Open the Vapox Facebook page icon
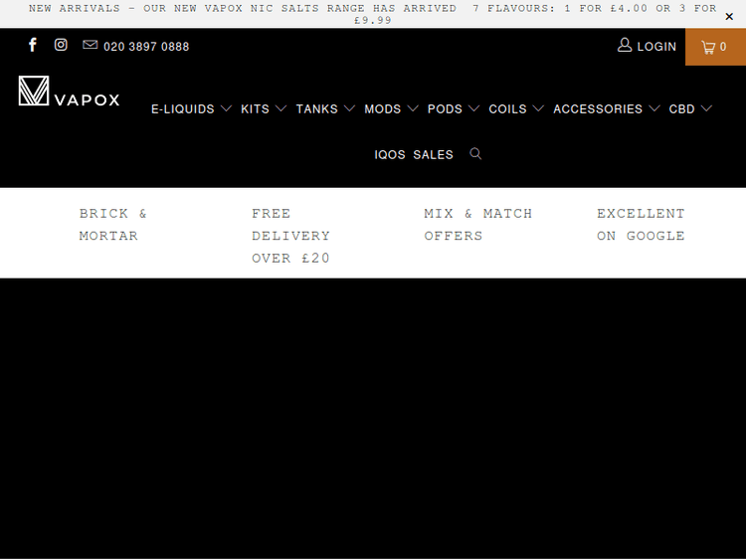 click(33, 46)
